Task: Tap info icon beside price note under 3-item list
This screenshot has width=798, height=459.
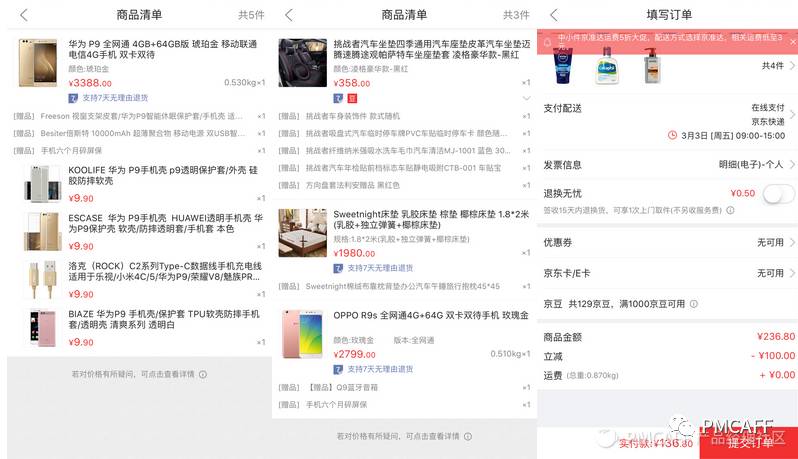Action: (468, 436)
